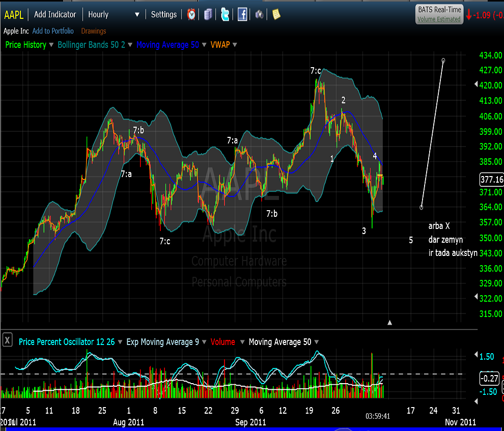
Task: Expand the lower panel Moving Average 50 dropdown
Action: [317, 342]
